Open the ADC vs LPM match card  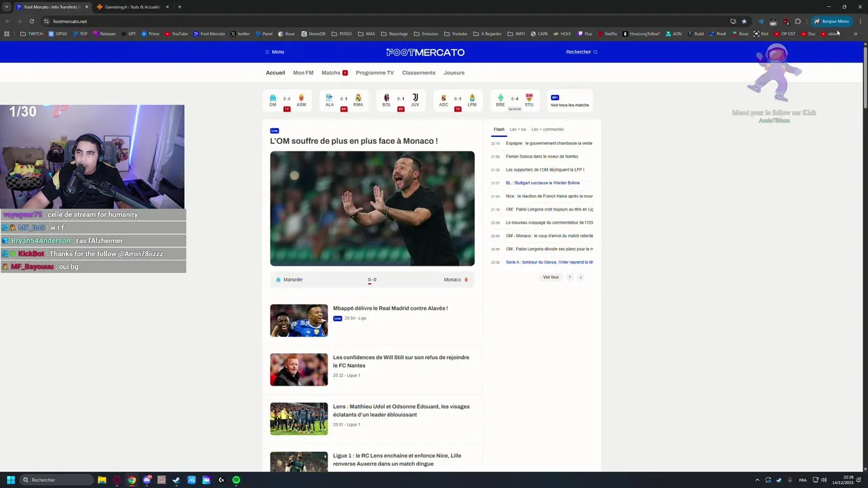[458, 101]
